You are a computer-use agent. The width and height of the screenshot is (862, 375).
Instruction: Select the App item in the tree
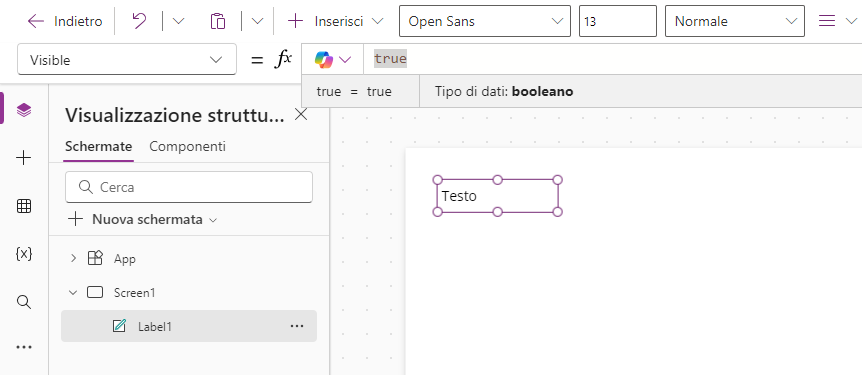125,258
